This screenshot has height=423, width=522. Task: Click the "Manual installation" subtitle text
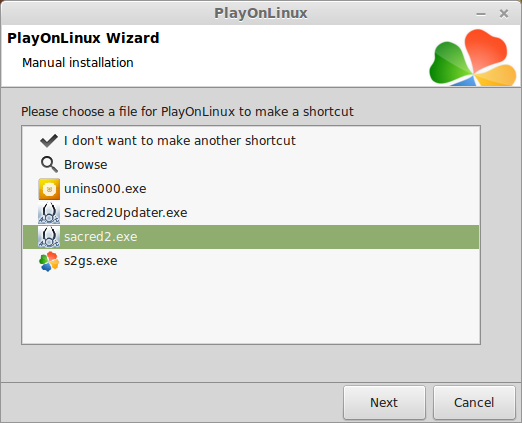pos(78,63)
